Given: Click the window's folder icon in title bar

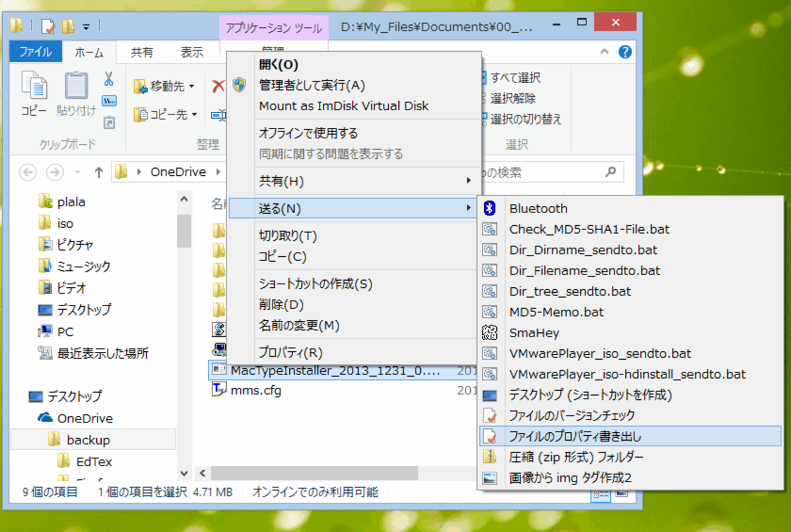Looking at the screenshot, I should 17,26.
